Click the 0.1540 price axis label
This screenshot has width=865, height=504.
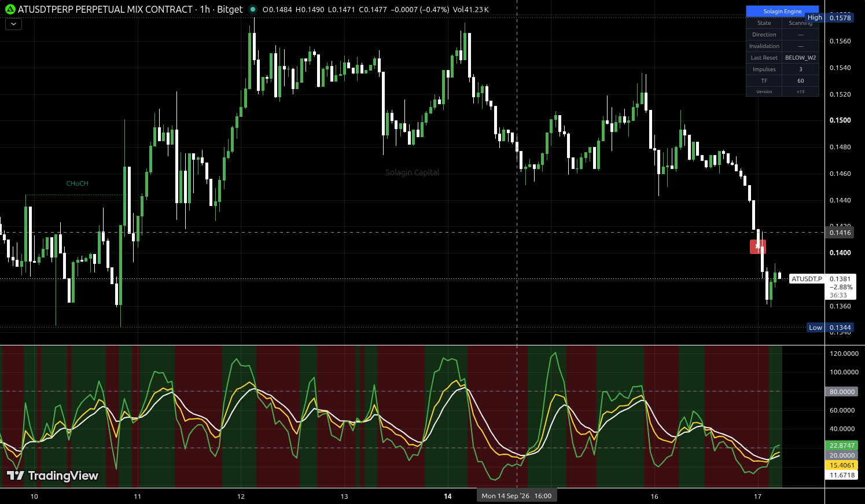840,68
